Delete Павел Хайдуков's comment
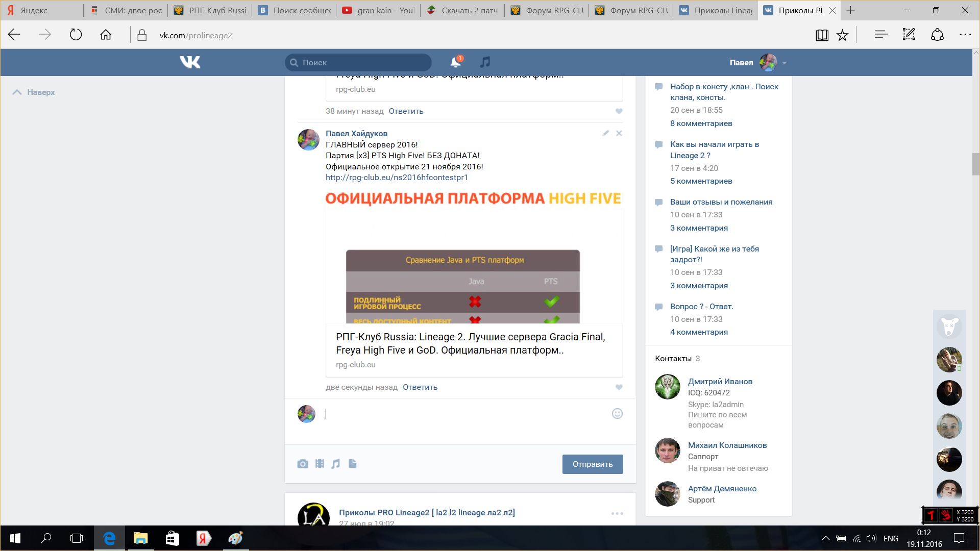 (619, 133)
